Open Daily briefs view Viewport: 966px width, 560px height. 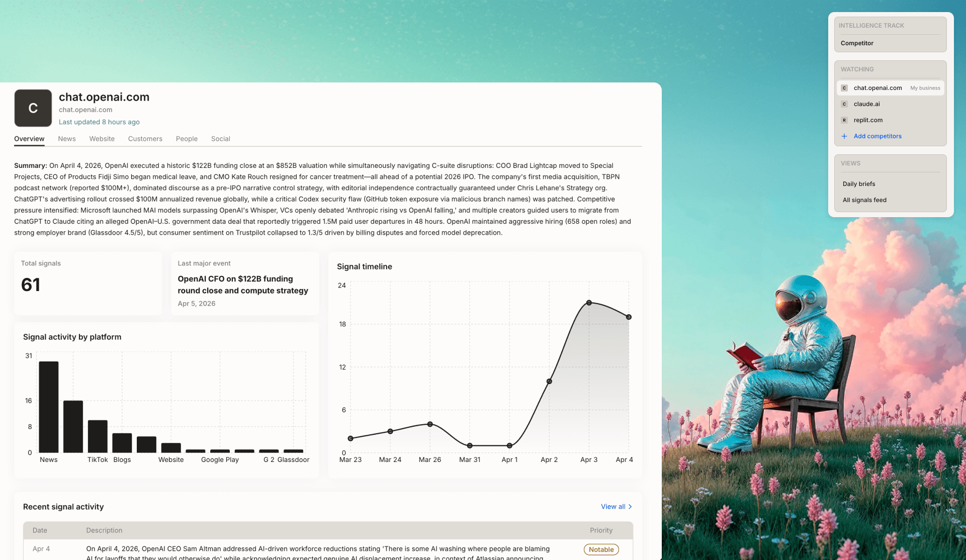tap(858, 184)
